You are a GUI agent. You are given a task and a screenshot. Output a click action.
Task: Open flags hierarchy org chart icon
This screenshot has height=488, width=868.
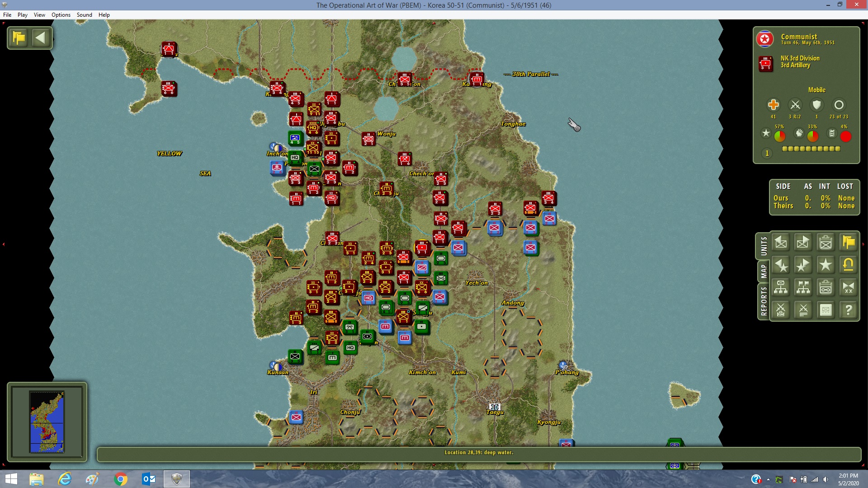tap(803, 287)
